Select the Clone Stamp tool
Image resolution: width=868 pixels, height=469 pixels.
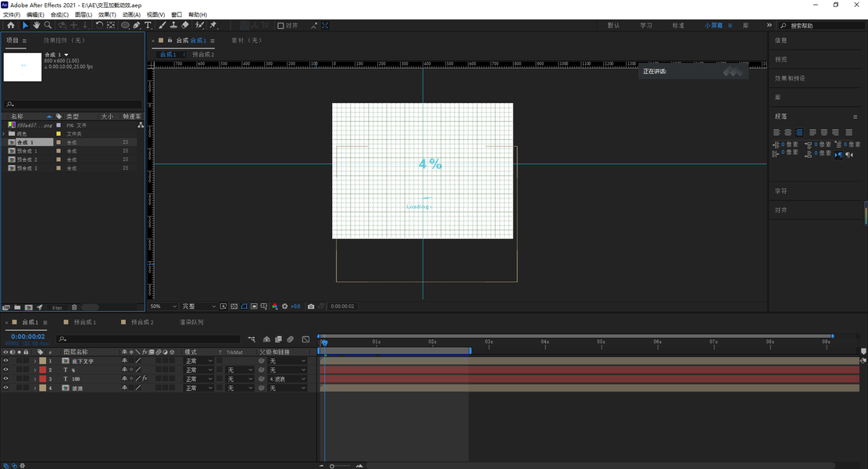click(173, 26)
